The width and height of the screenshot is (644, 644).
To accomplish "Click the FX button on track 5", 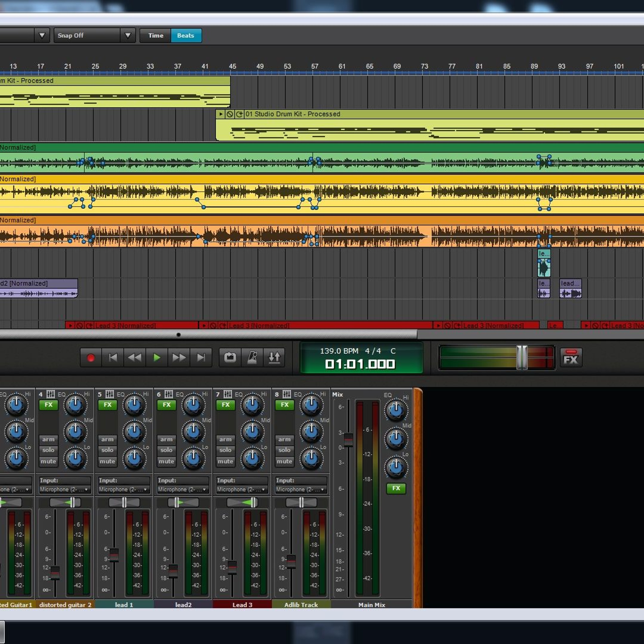I will (x=107, y=405).
